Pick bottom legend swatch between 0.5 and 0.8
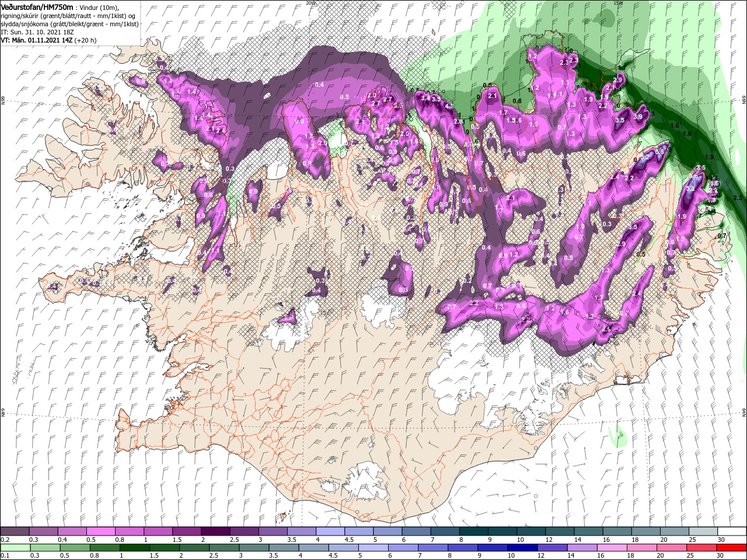 (75, 548)
